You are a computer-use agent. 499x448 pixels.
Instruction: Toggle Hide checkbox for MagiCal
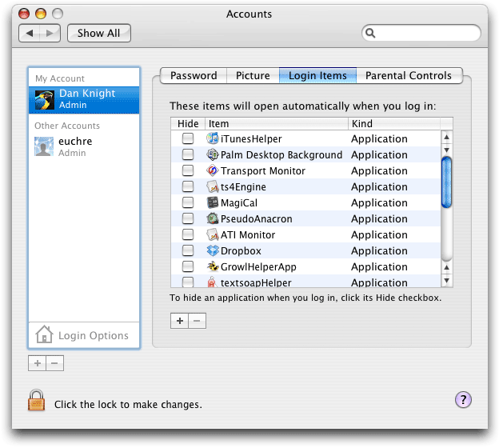coord(188,202)
